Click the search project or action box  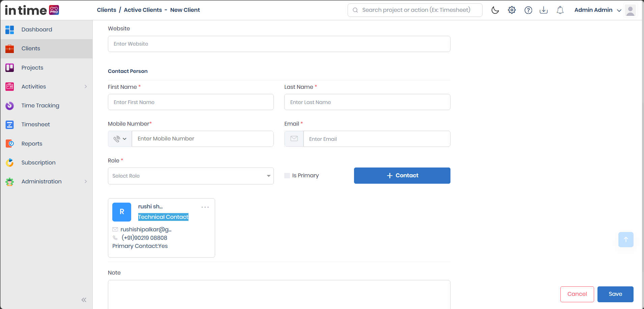coord(415,10)
